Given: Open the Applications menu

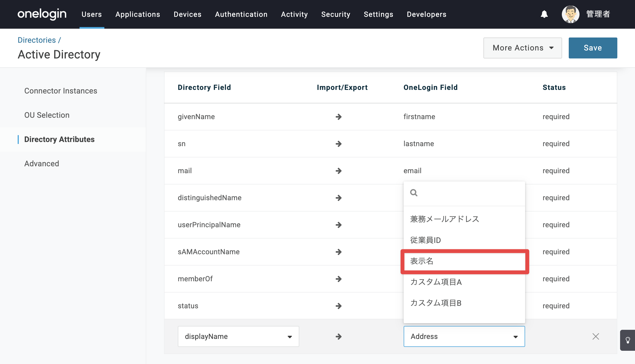Looking at the screenshot, I should tap(138, 14).
